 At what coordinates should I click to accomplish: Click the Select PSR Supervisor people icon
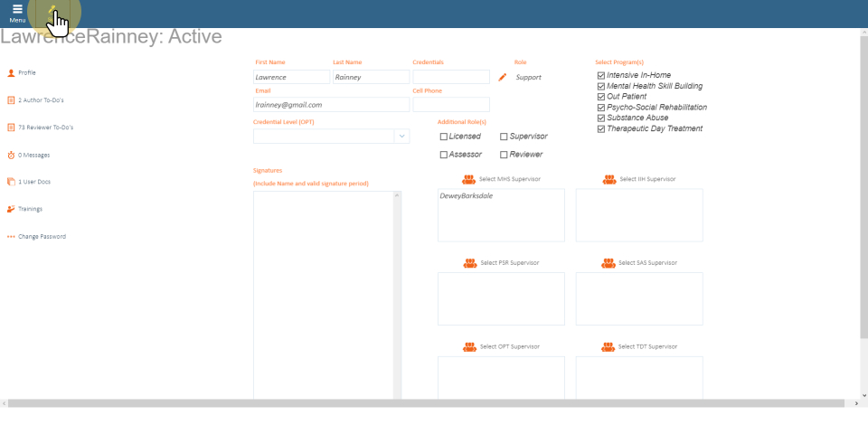[x=470, y=263]
